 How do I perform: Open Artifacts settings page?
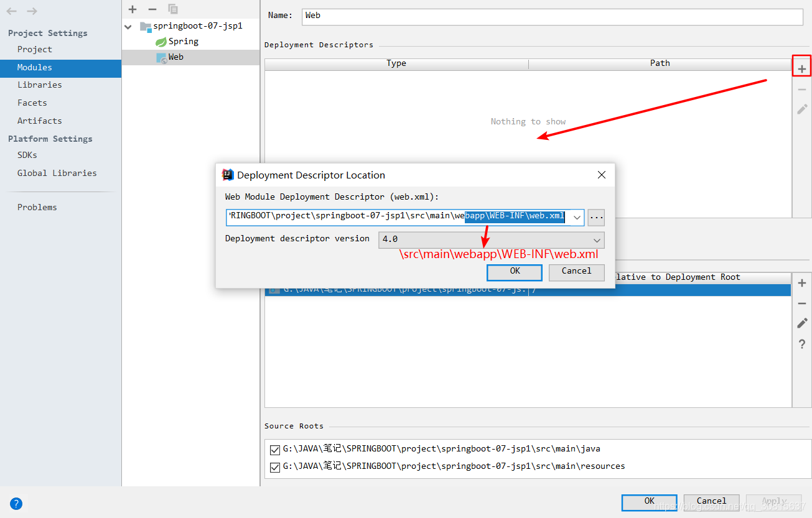[40, 121]
